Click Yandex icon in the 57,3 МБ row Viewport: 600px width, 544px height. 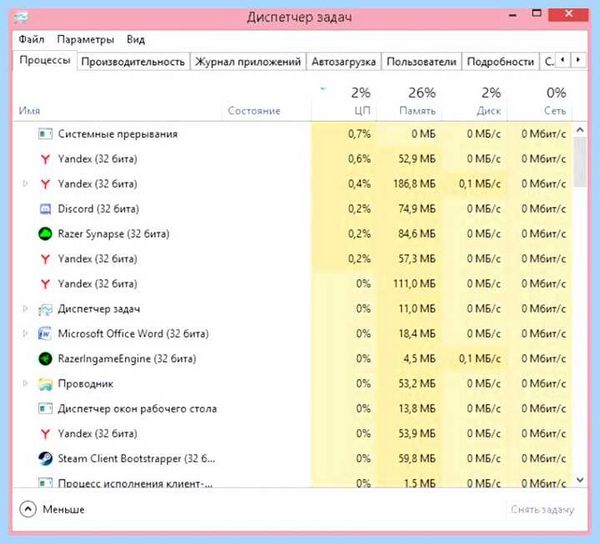tap(45, 259)
